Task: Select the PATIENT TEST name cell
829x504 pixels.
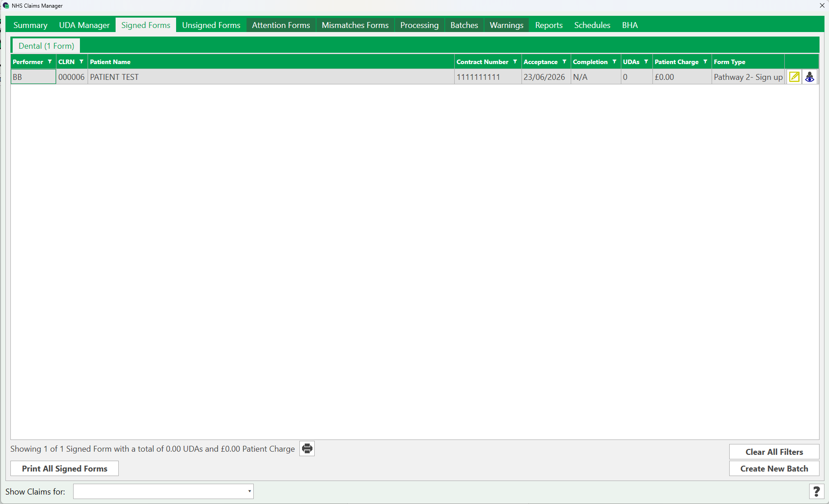Action: pos(271,77)
